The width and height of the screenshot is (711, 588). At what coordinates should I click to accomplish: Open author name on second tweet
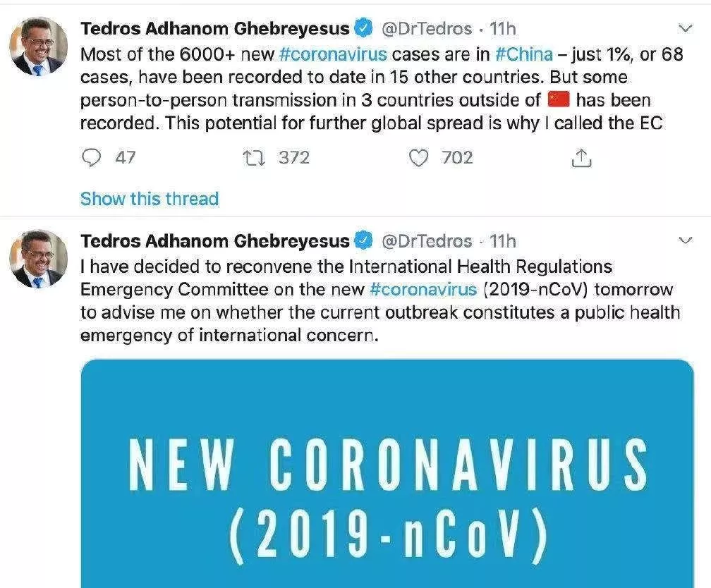pos(215,241)
